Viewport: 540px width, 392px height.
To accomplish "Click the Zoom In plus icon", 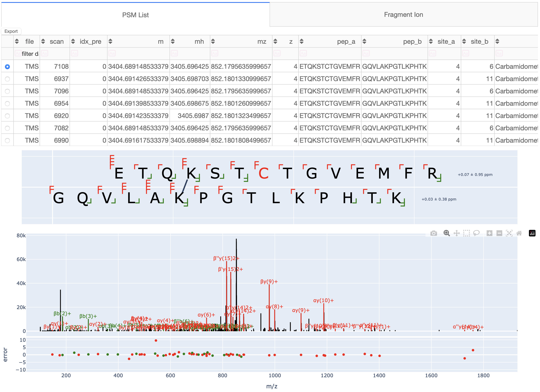I will click(489, 233).
